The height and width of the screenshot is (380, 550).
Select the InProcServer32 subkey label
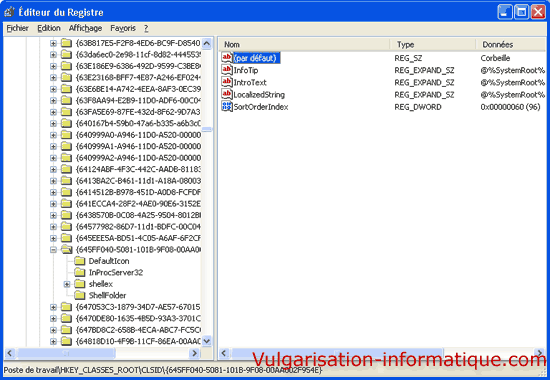point(116,273)
